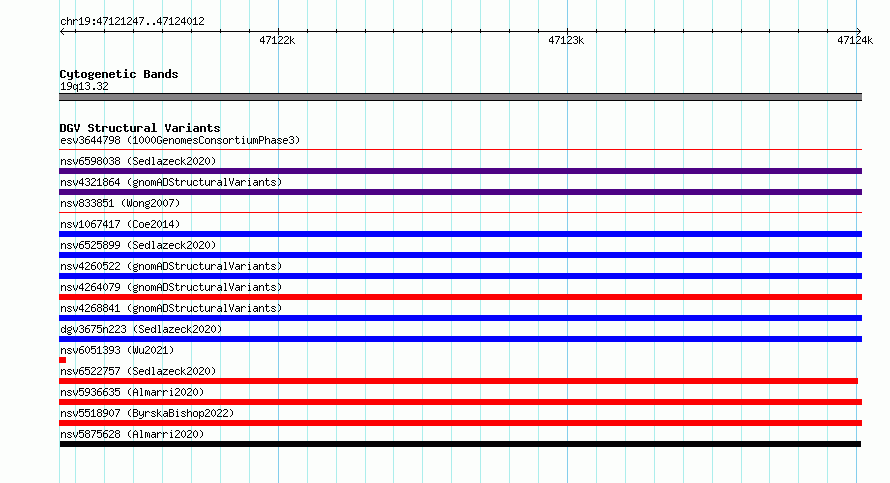Click the Cytogenetic Bands track title

pos(119,74)
